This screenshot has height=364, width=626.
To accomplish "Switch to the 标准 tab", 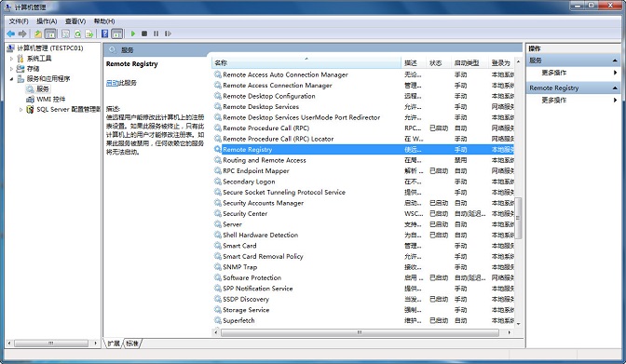I will (131, 344).
